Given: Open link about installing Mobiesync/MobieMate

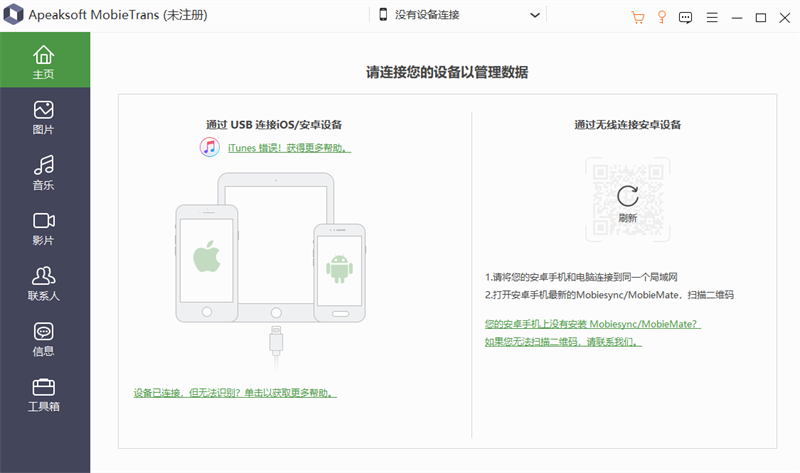Looking at the screenshot, I should click(592, 324).
